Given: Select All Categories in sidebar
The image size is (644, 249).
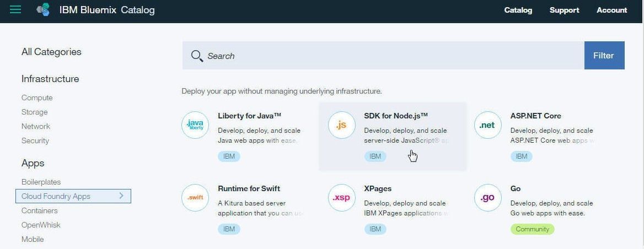Looking at the screenshot, I should (x=51, y=52).
